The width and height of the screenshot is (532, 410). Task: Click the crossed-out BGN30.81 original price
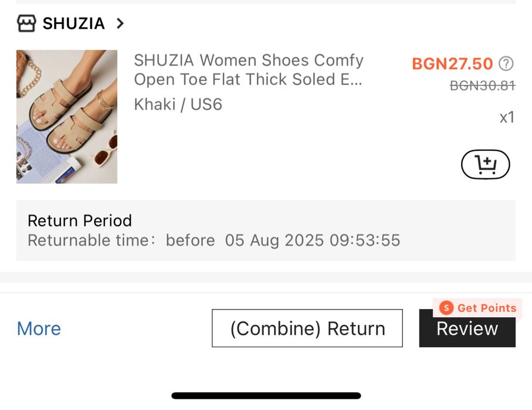[x=482, y=86]
